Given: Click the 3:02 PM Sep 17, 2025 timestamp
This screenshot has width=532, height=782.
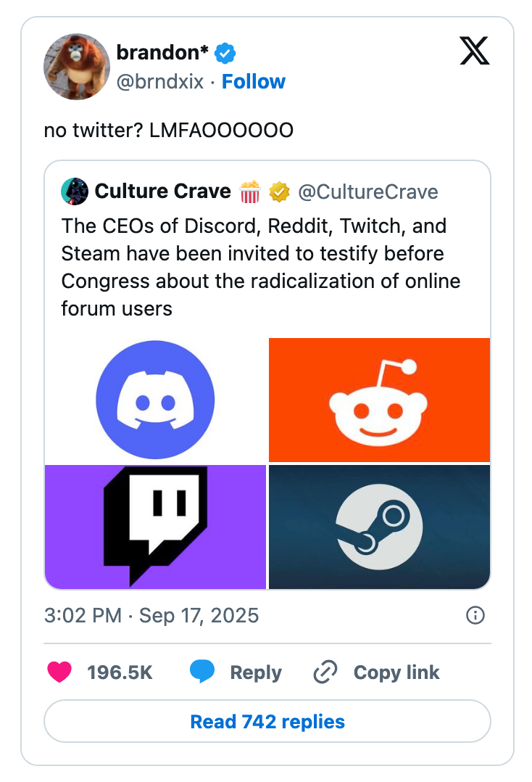Looking at the screenshot, I should tap(151, 615).
